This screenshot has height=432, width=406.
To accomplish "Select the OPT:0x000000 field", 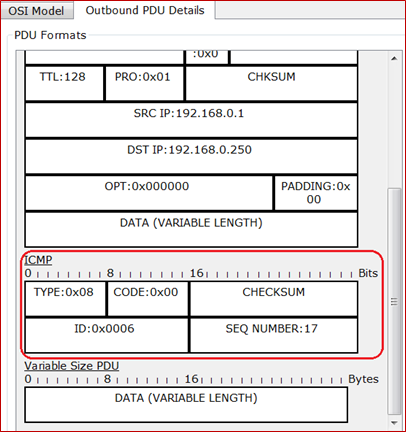I will tap(149, 193).
